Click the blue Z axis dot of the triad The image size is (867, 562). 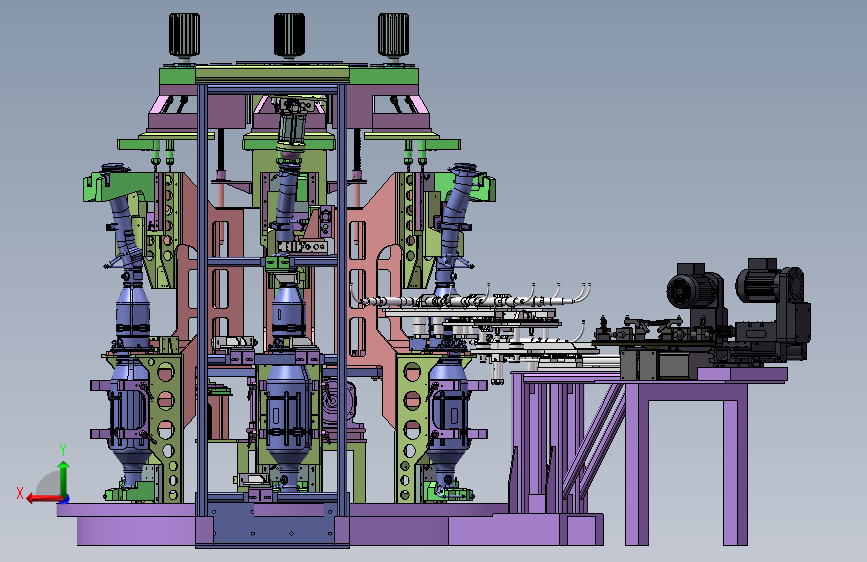pos(65,499)
